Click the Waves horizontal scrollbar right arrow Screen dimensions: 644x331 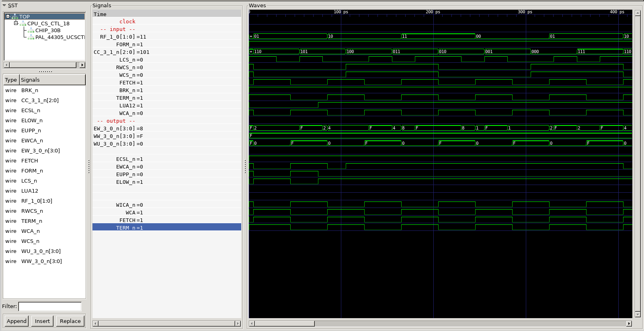629,323
